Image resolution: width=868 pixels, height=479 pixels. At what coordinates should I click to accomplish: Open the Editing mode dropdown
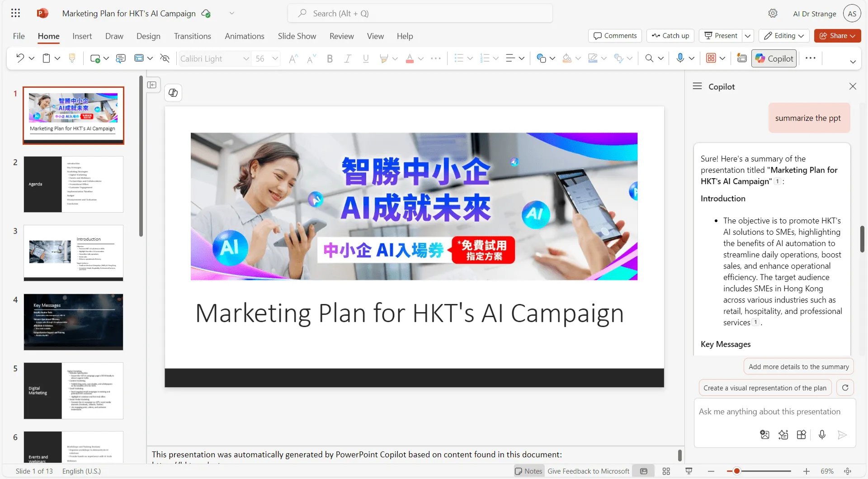(784, 36)
